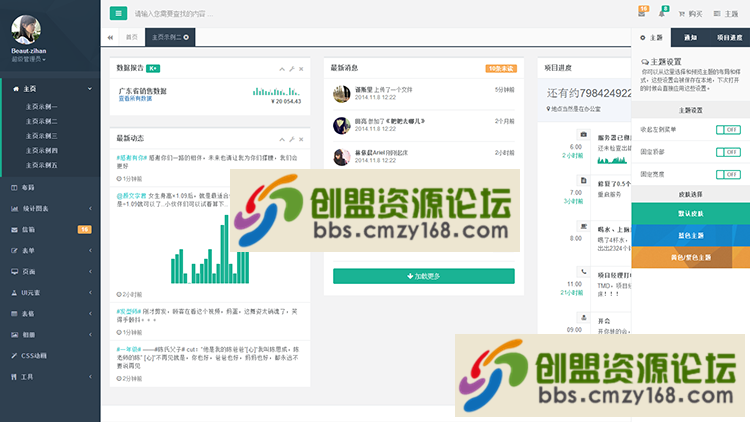Click the double-left arrow before the tabs
This screenshot has height=422, width=750.
tap(110, 37)
